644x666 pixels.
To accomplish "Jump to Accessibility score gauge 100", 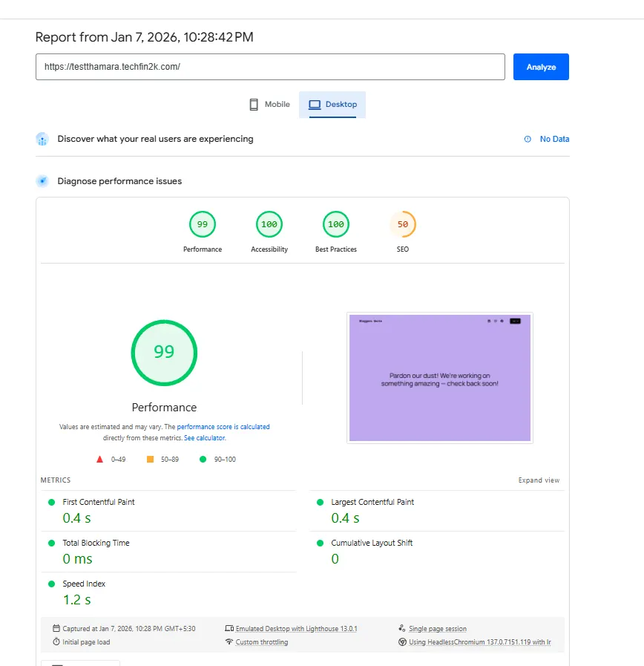I will click(x=269, y=224).
